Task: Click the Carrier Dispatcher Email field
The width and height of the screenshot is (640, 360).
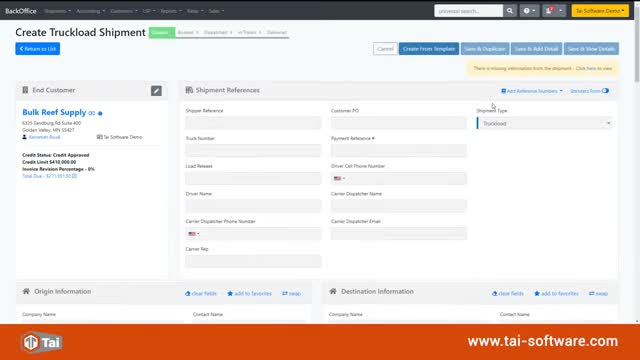Action: click(x=398, y=233)
